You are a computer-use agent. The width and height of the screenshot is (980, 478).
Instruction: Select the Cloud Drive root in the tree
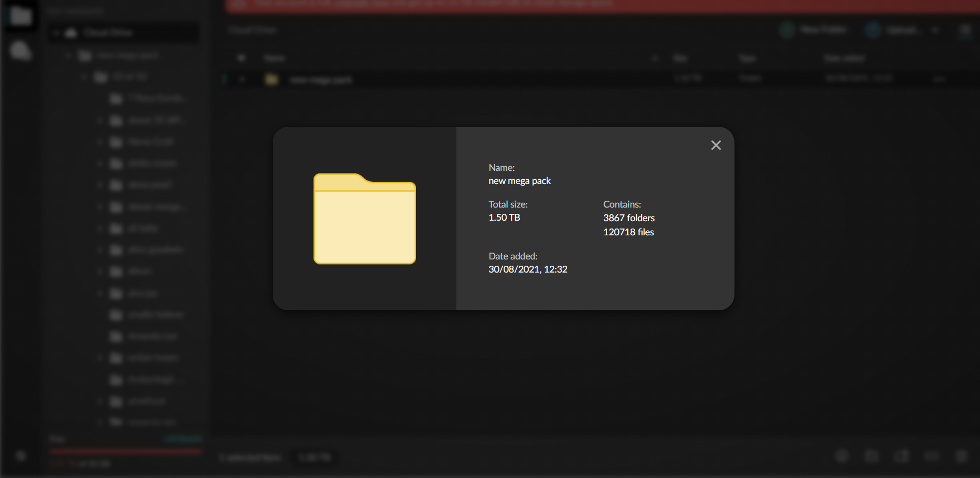coord(123,32)
